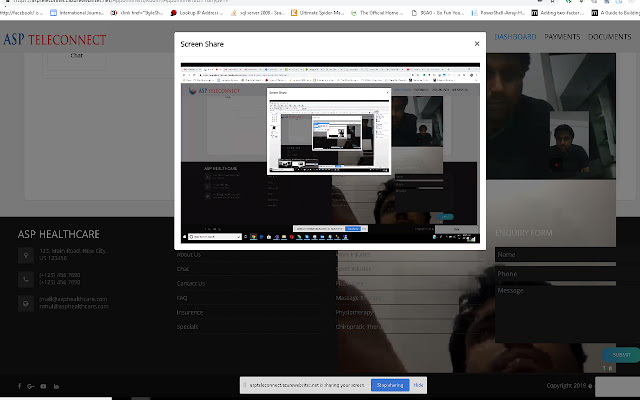Hide the screen sharing notification bar
Viewport: 640px width, 400px height.
(418, 385)
